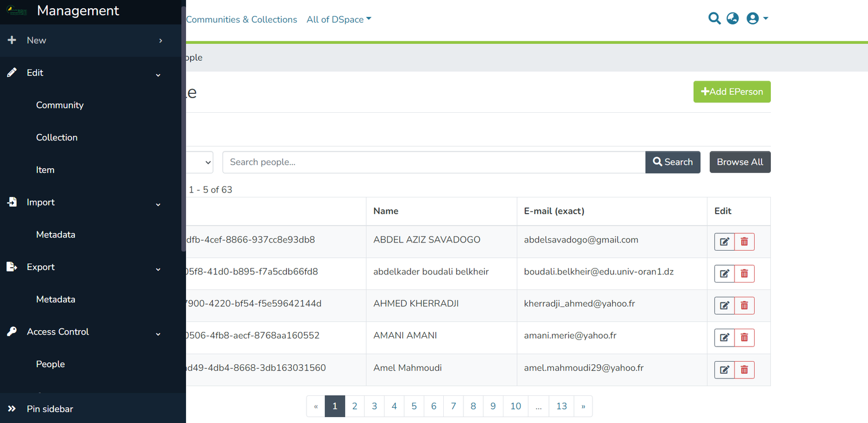
Task: Edit Amel Mahmoudi eperson
Action: (x=724, y=370)
